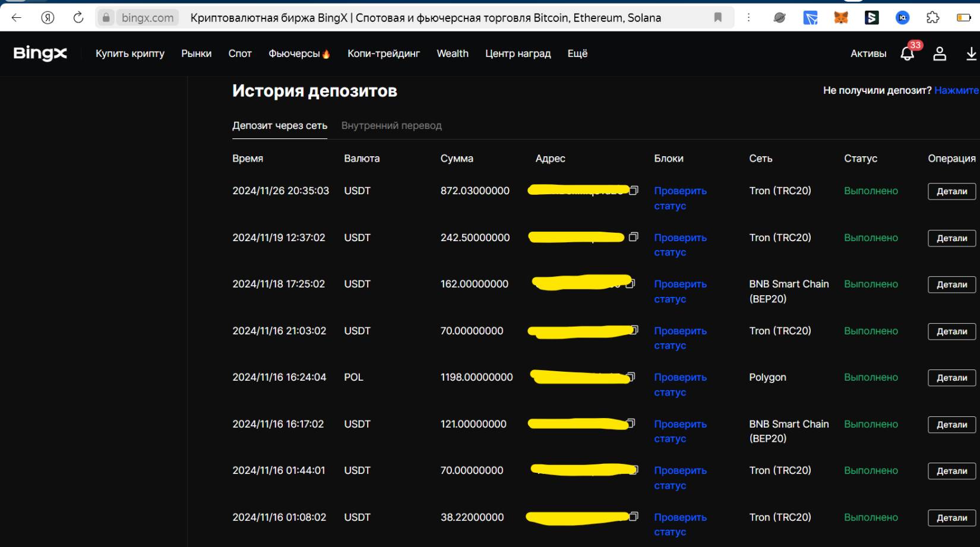
Task: Click Детали for the 872.03 USDT deposit
Action: 951,191
